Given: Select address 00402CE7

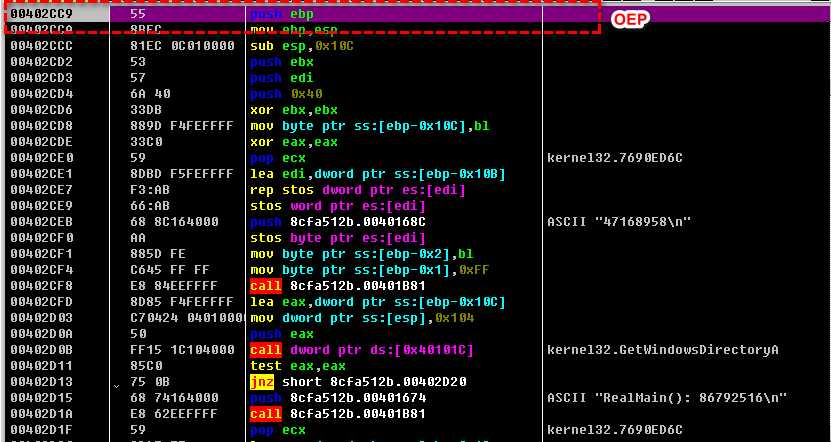Looking at the screenshot, I should click(x=41, y=190).
